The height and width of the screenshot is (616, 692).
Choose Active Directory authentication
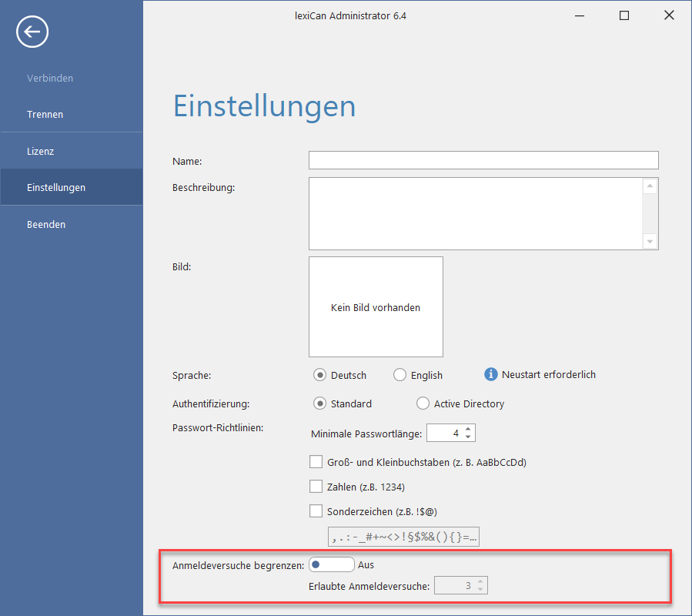click(x=423, y=403)
